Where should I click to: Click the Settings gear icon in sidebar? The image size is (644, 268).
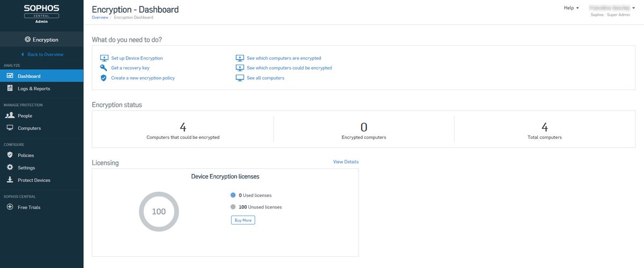10,168
